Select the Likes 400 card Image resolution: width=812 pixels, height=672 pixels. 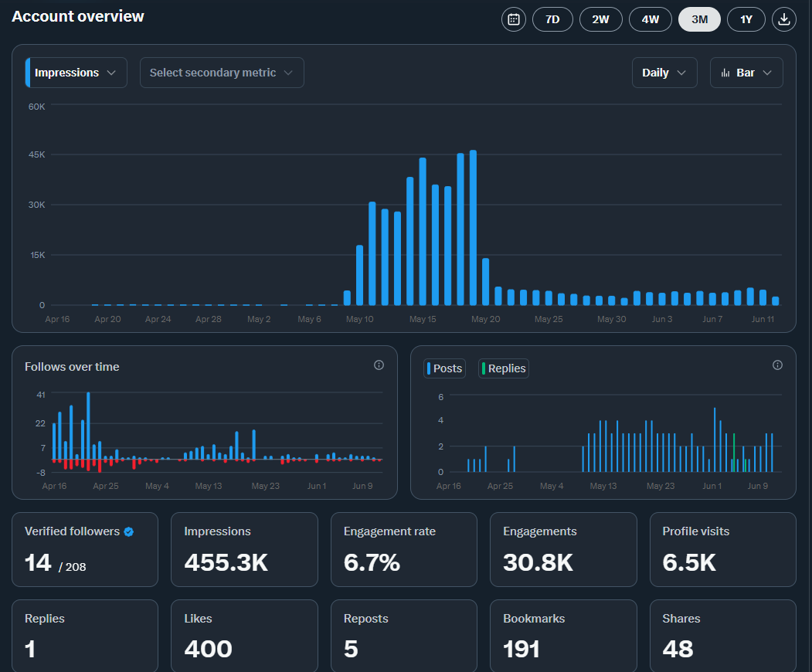(x=244, y=636)
